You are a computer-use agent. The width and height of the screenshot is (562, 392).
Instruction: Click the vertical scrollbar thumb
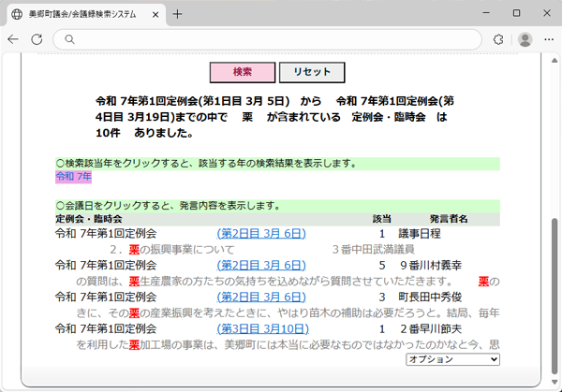pos(555,297)
